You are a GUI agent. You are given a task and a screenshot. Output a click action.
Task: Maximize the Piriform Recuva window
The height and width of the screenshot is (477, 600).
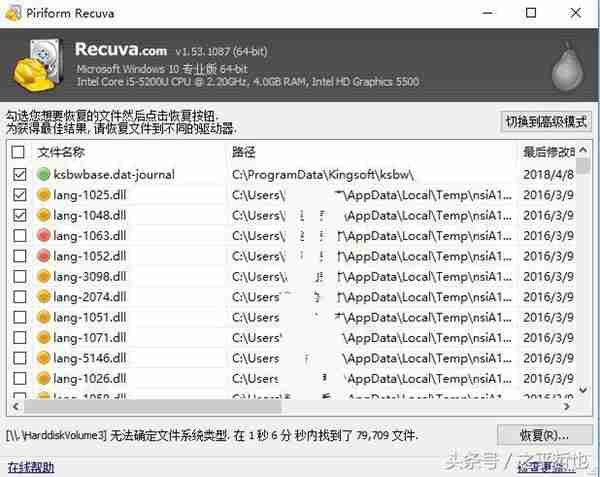[531, 13]
